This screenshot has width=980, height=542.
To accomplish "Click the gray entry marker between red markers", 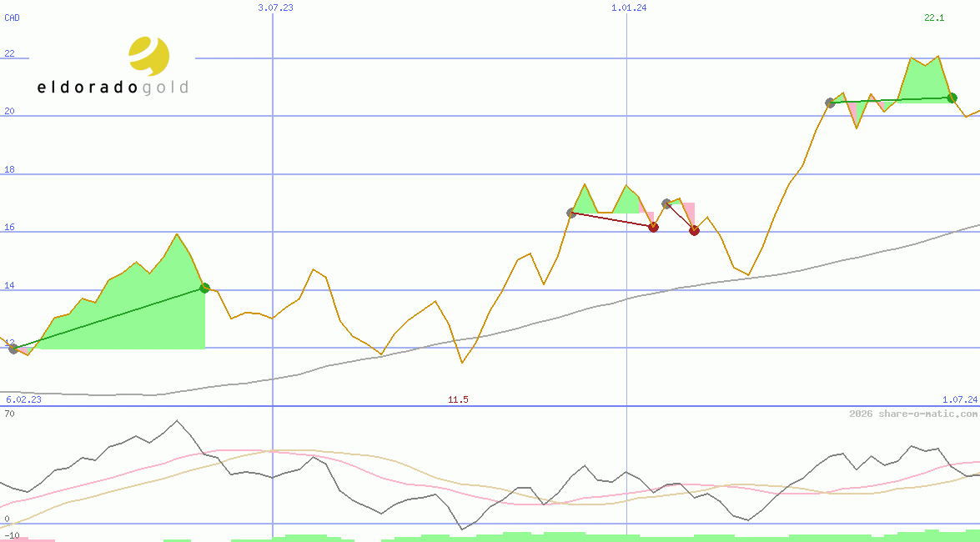I will (x=666, y=203).
